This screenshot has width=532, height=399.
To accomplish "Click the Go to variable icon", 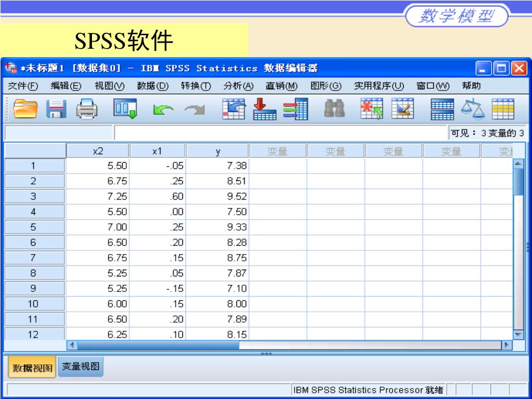I will 264,109.
